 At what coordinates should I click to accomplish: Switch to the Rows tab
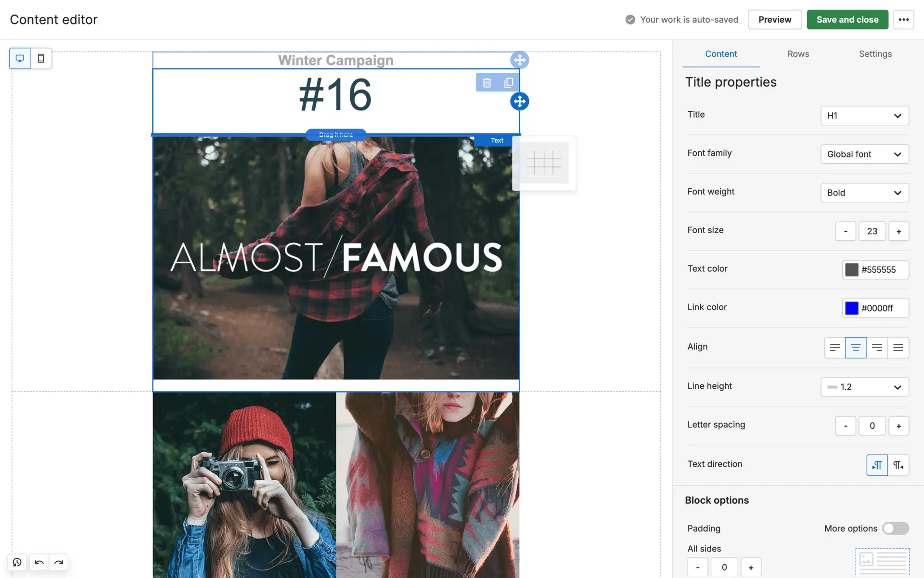tap(798, 54)
